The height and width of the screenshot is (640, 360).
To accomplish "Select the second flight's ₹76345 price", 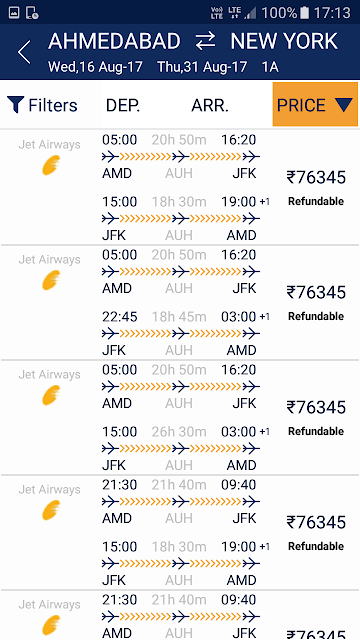I will pos(316,293).
